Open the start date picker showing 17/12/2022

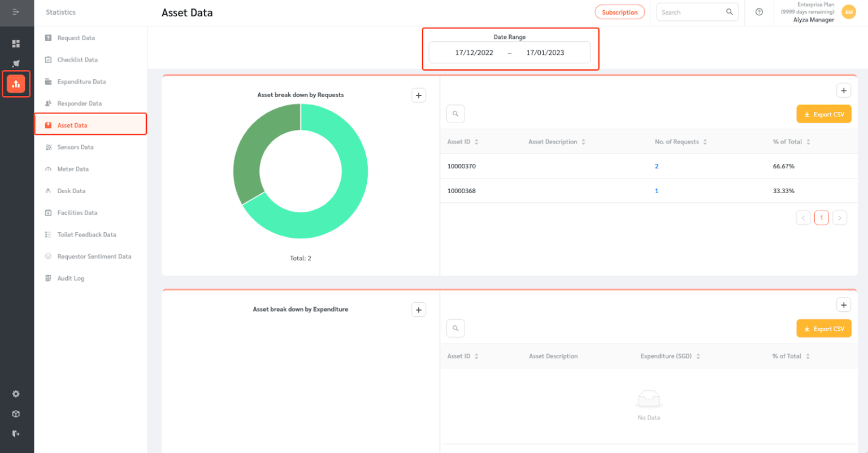(x=475, y=52)
